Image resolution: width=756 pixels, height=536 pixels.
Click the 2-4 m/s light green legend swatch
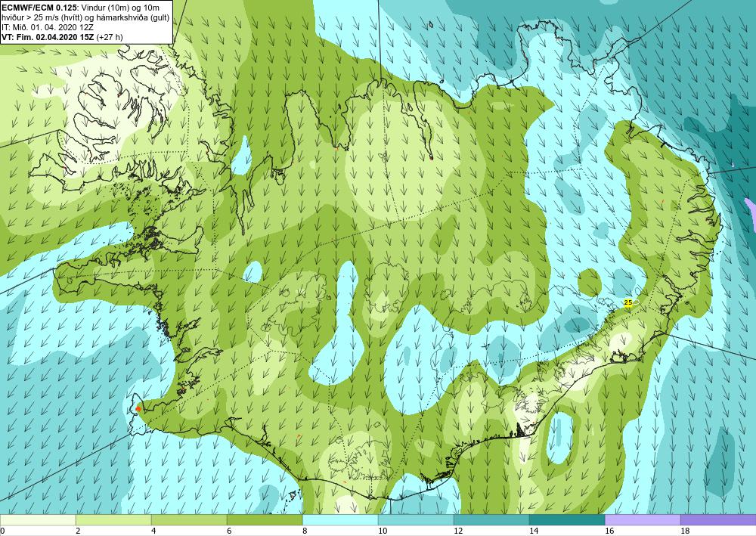113,520
